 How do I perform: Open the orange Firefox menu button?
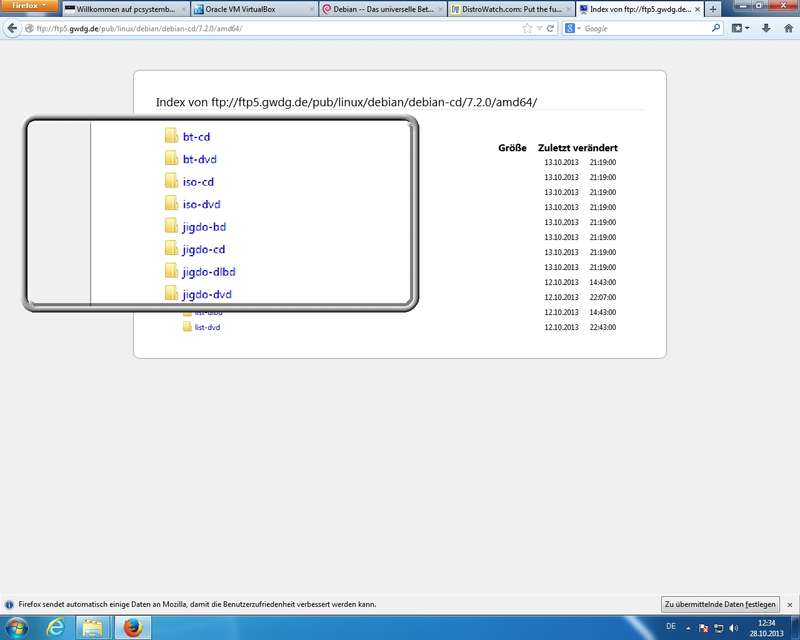coord(29,6)
